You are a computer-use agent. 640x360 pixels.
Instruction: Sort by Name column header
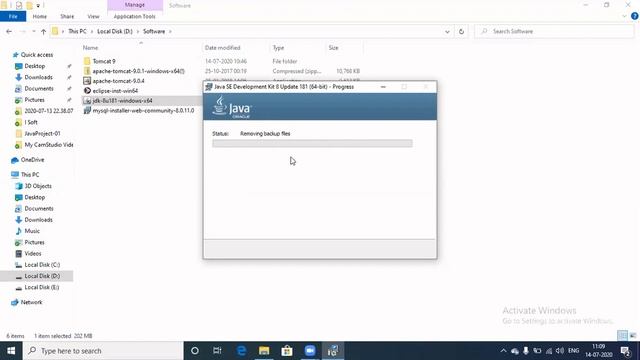[90, 48]
